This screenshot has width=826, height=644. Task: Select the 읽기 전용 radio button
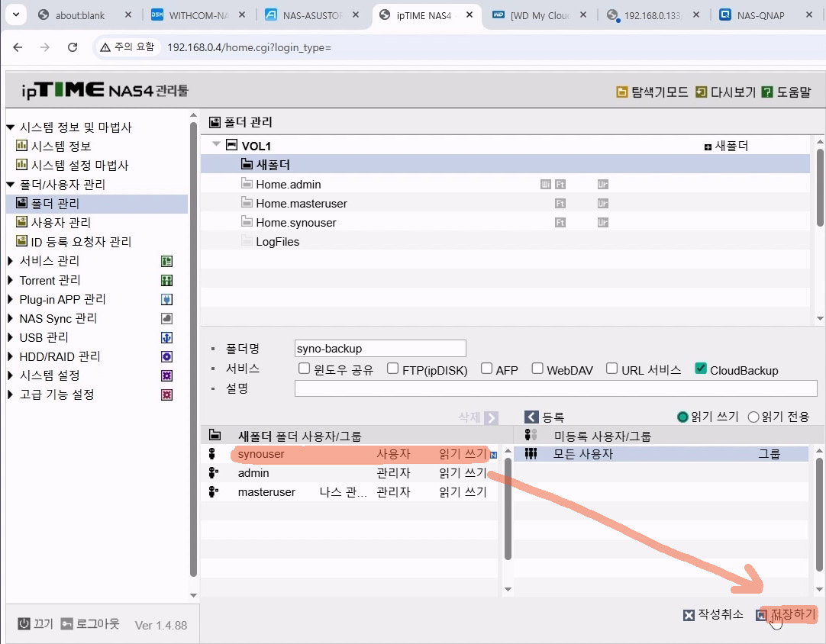[x=753, y=417]
